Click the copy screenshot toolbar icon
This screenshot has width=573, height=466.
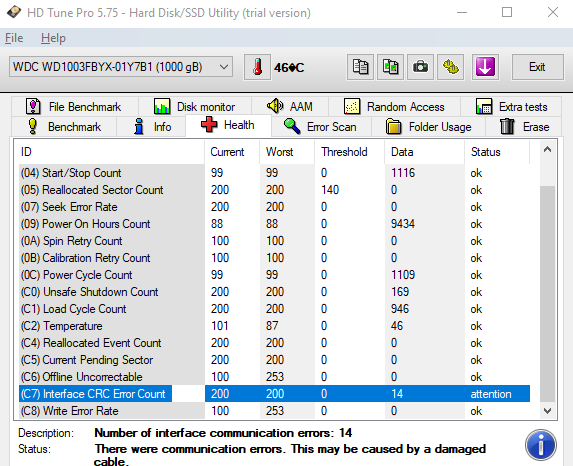pyautogui.click(x=390, y=67)
